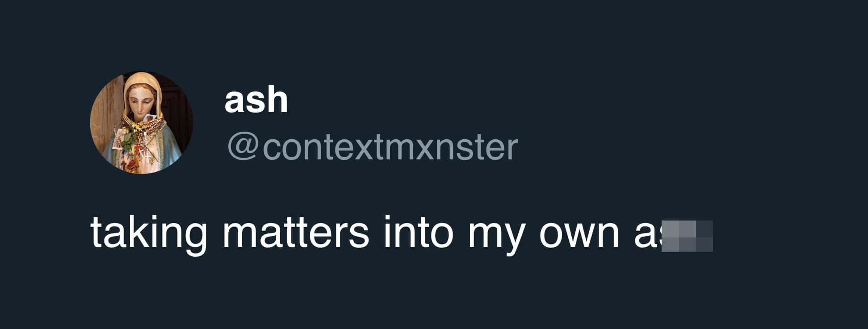Click the green leaves in the avatar
868x329 pixels.
pos(128,139)
